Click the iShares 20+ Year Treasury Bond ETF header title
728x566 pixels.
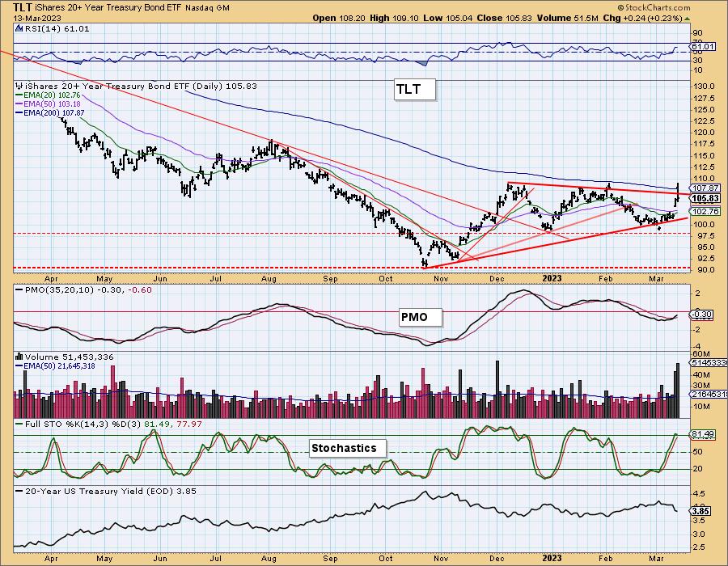pos(109,8)
